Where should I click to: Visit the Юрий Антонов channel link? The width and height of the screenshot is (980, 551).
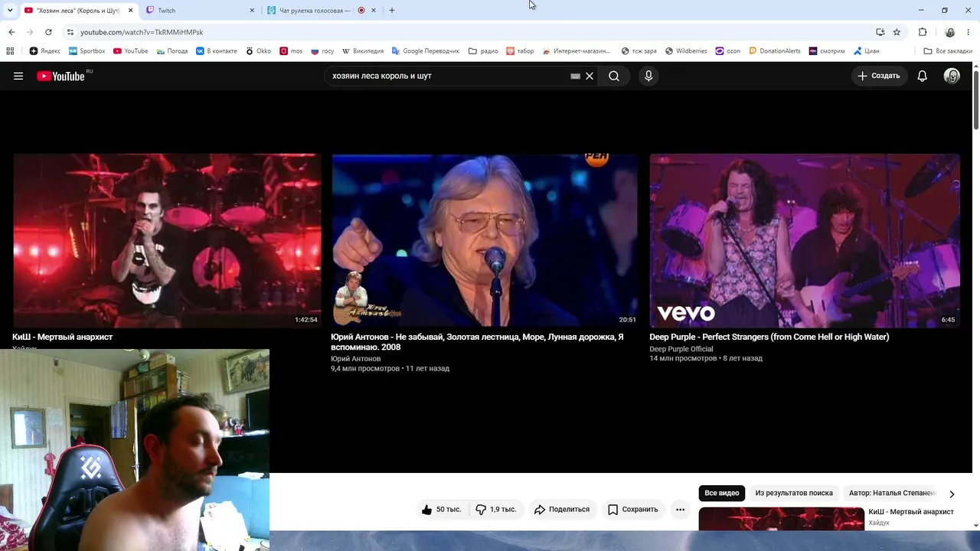click(356, 359)
